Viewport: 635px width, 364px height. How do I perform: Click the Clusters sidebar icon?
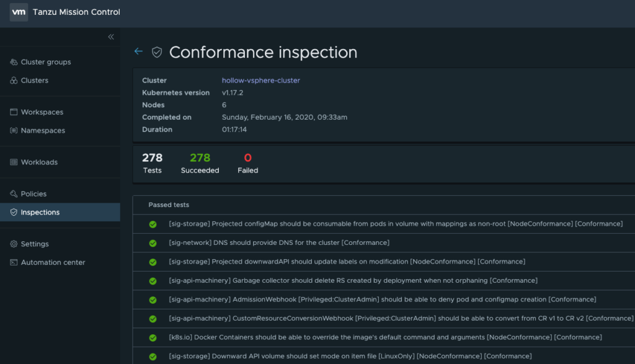(x=14, y=81)
